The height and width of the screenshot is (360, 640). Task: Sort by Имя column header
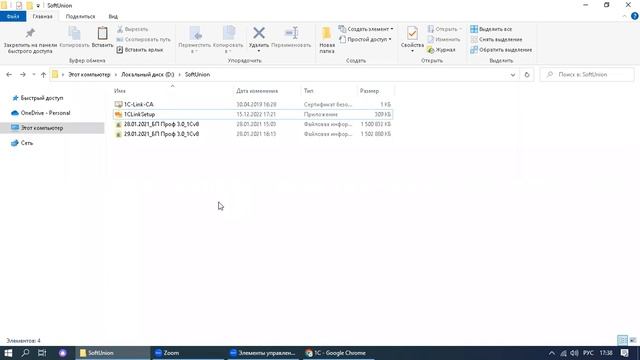[x=120, y=91]
